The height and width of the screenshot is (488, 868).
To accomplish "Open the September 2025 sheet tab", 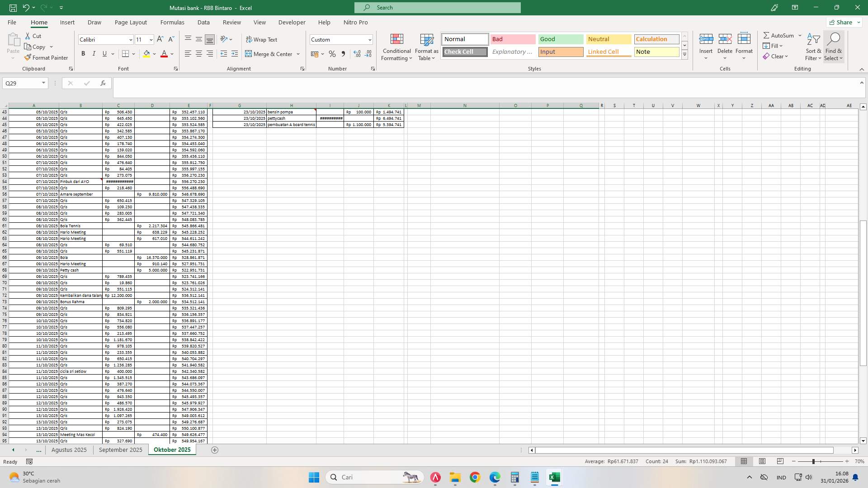I will click(120, 450).
